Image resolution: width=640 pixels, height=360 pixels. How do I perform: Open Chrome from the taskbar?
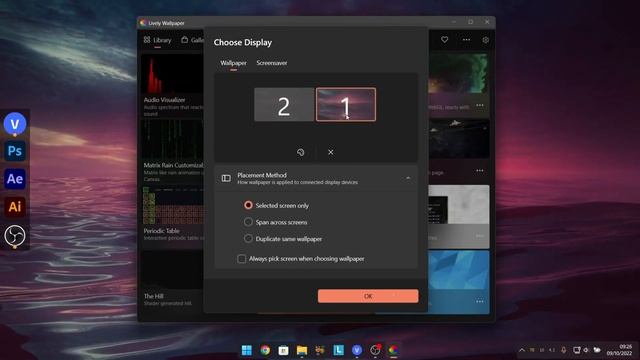coord(265,350)
